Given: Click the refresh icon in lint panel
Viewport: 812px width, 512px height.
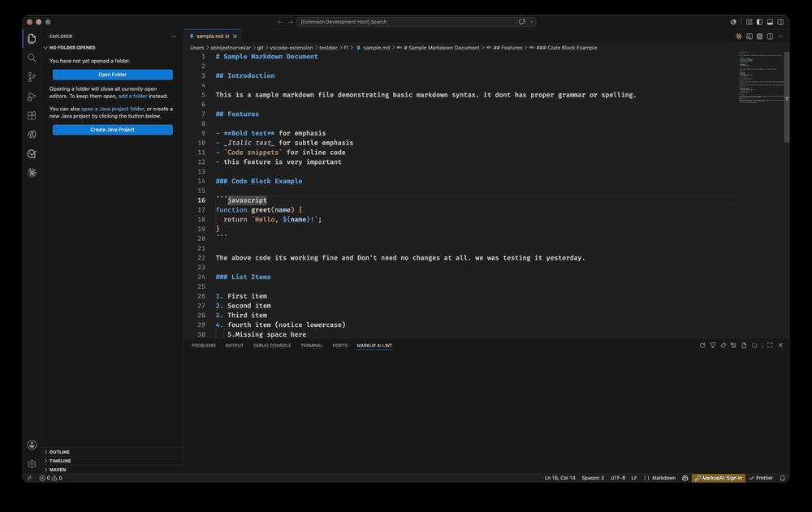Looking at the screenshot, I should coord(702,346).
